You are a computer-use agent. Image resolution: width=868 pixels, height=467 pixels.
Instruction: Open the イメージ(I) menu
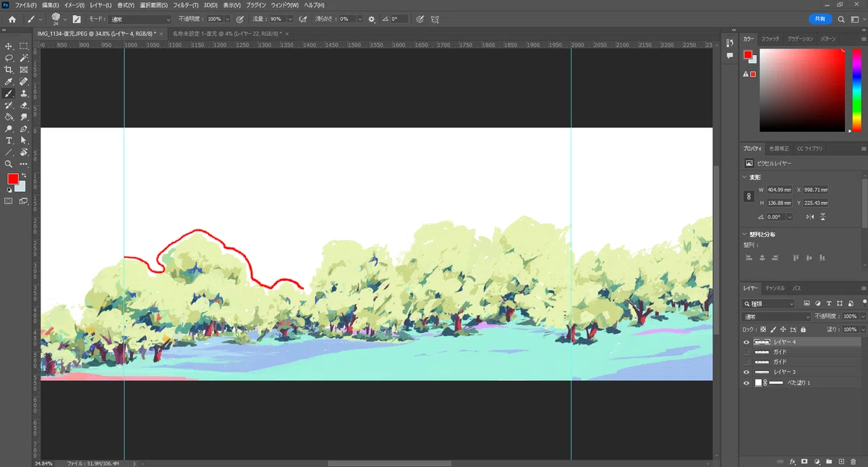(x=75, y=5)
